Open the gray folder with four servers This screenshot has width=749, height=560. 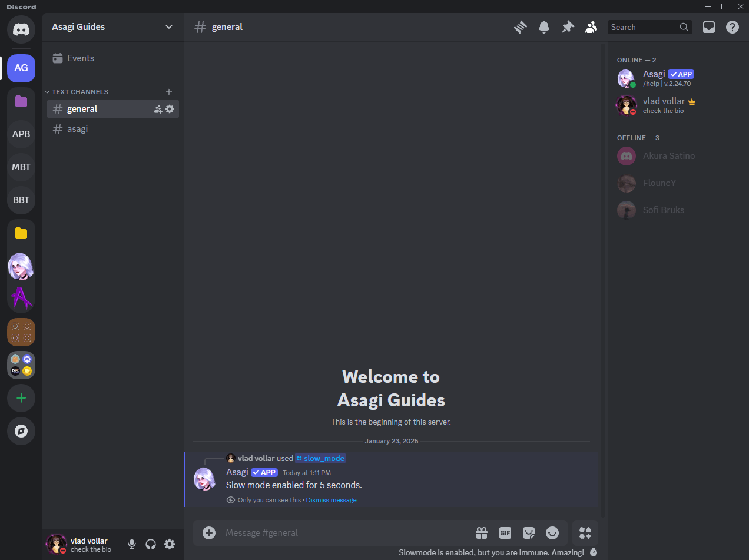[x=21, y=365]
